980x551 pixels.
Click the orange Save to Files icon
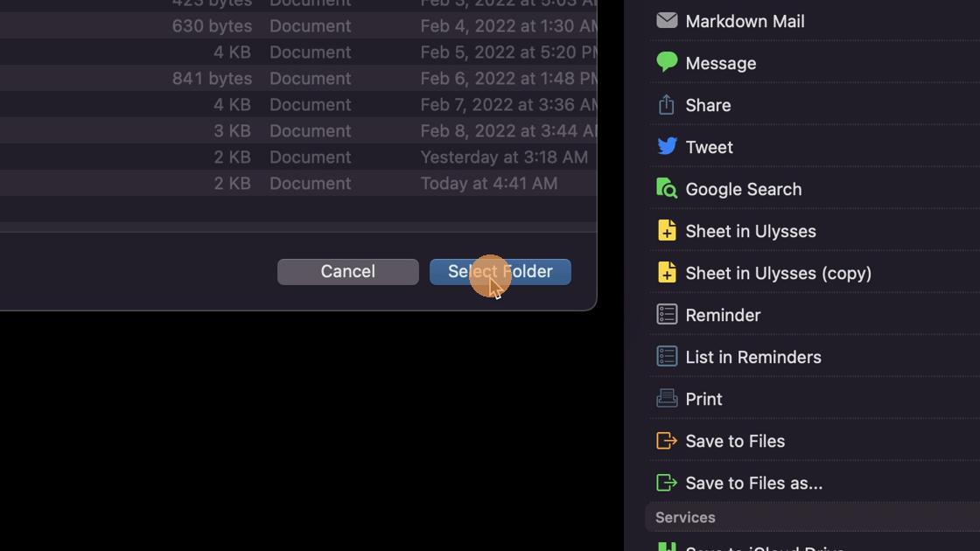pos(666,441)
